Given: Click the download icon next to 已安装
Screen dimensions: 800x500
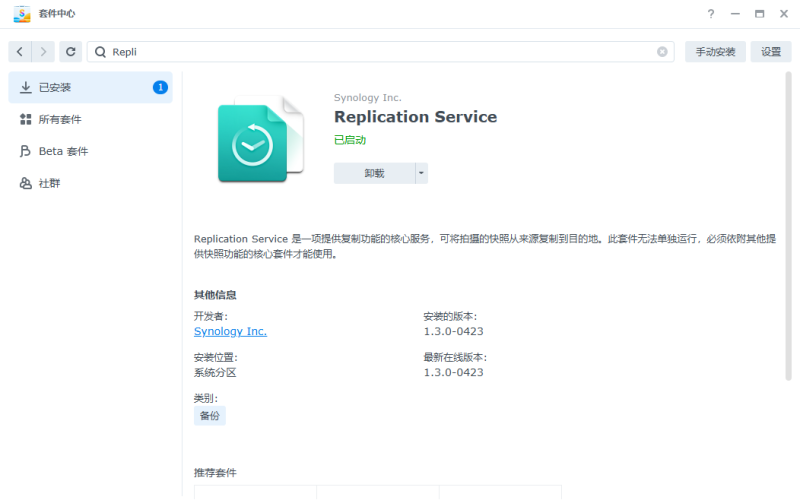Looking at the screenshot, I should tap(26, 87).
